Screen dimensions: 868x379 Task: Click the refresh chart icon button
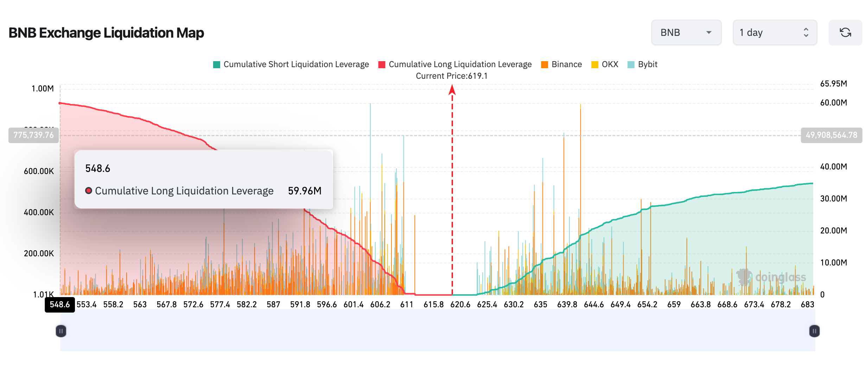point(845,32)
